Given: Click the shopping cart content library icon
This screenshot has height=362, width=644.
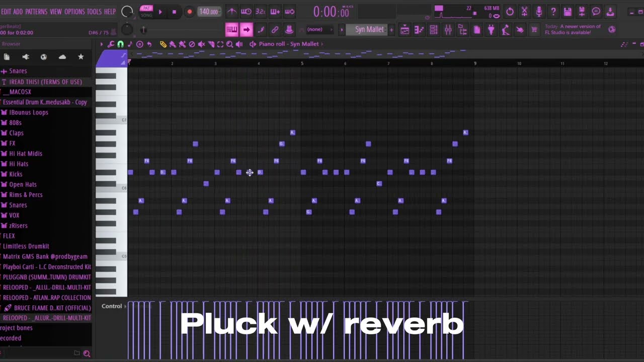Looking at the screenshot, I should point(534,30).
